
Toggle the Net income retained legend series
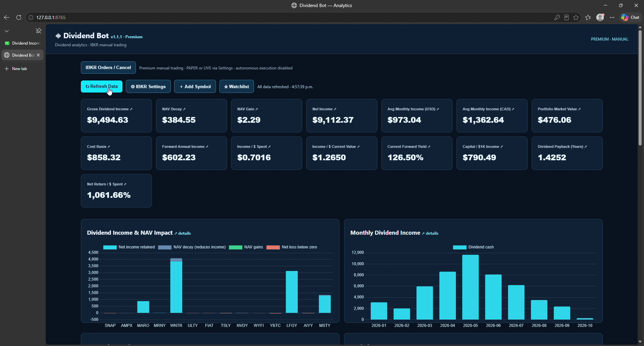[129, 247]
